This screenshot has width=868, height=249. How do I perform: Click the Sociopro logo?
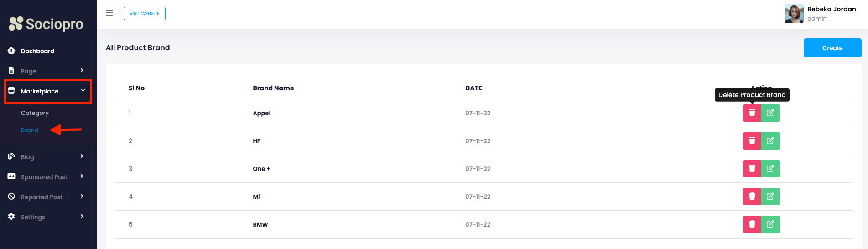[x=46, y=24]
